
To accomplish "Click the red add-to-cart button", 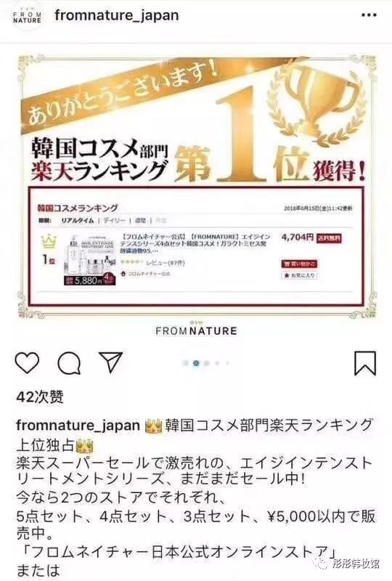I will [299, 264].
